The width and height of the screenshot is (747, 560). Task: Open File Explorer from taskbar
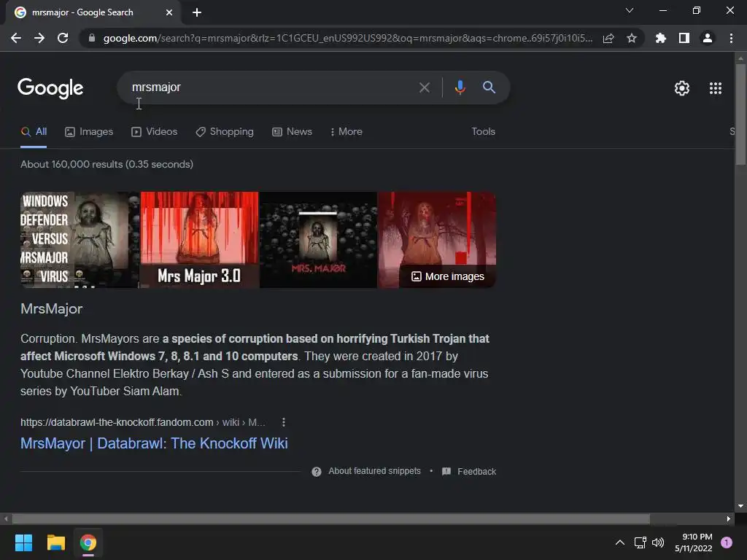point(55,542)
